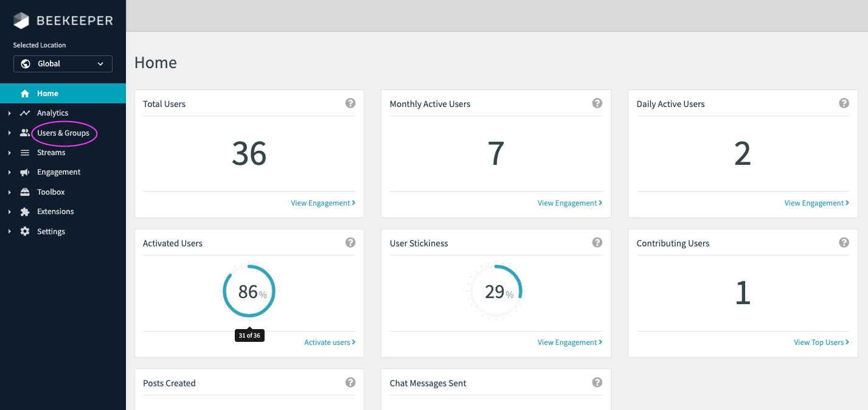The image size is (868, 410).
Task: Click the Streams list icon in sidebar
Action: 25,153
